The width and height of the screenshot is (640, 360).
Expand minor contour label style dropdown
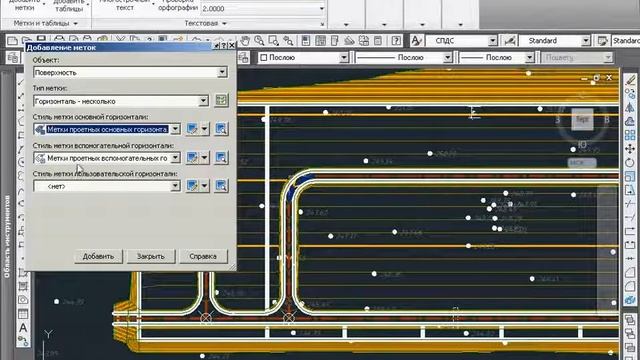[x=175, y=158]
